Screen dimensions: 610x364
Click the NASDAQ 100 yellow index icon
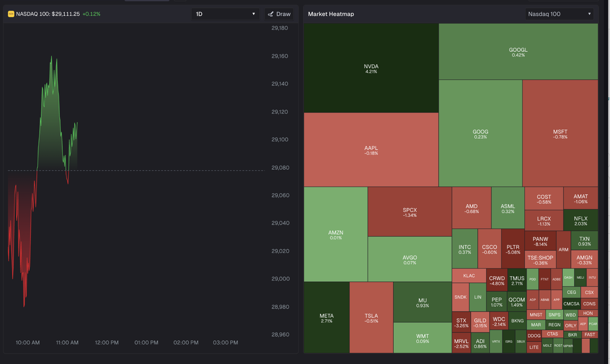point(11,14)
